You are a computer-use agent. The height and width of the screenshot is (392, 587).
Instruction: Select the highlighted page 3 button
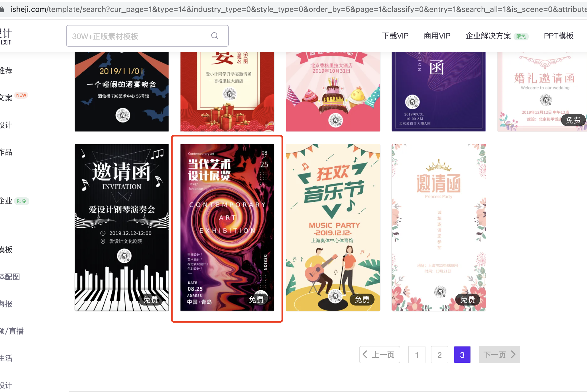click(x=462, y=355)
